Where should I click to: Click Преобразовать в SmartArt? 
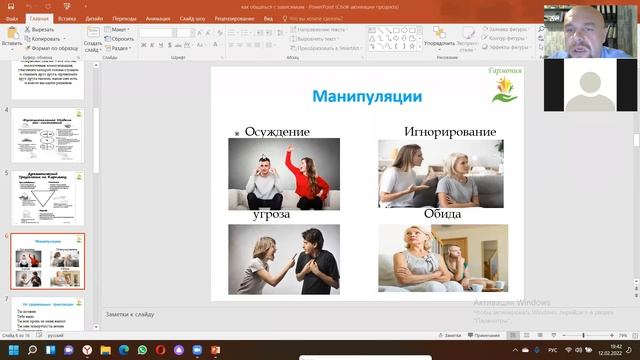(x=326, y=48)
